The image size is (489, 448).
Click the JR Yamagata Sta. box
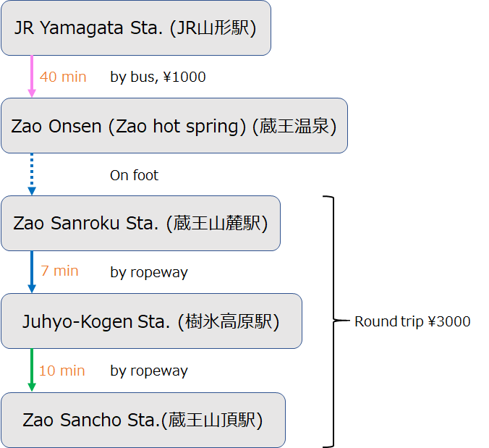136,28
